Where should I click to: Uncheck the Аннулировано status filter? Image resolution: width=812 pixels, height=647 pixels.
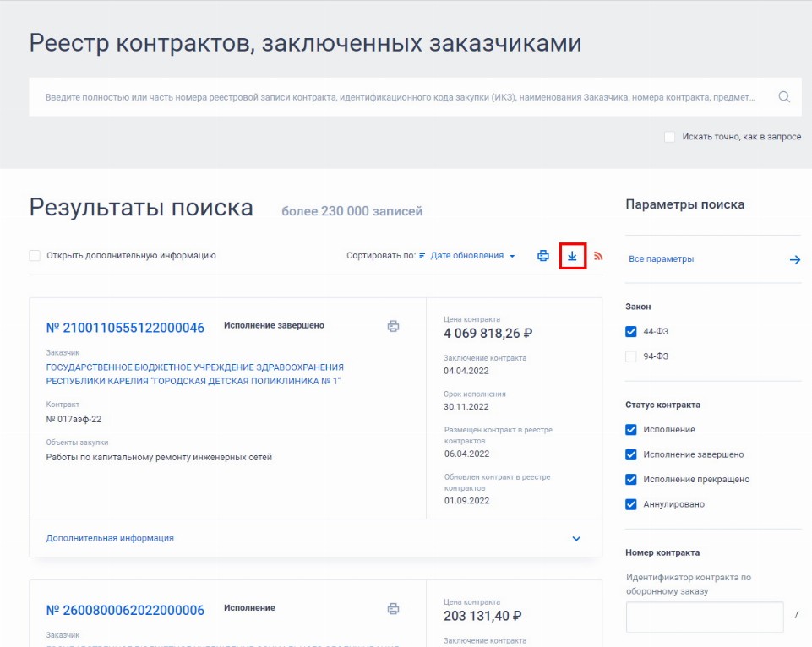click(x=631, y=504)
